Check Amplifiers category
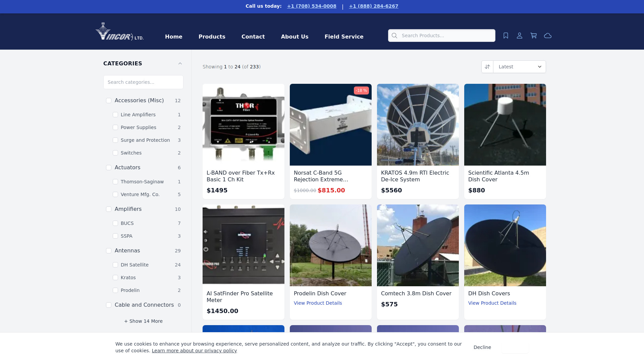The image size is (644, 362). (x=109, y=209)
